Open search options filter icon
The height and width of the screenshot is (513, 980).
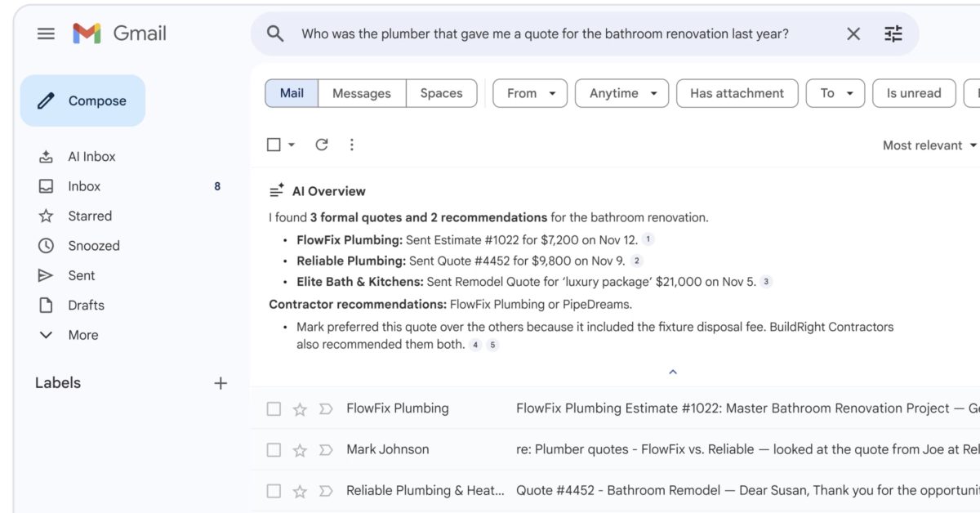(x=893, y=33)
